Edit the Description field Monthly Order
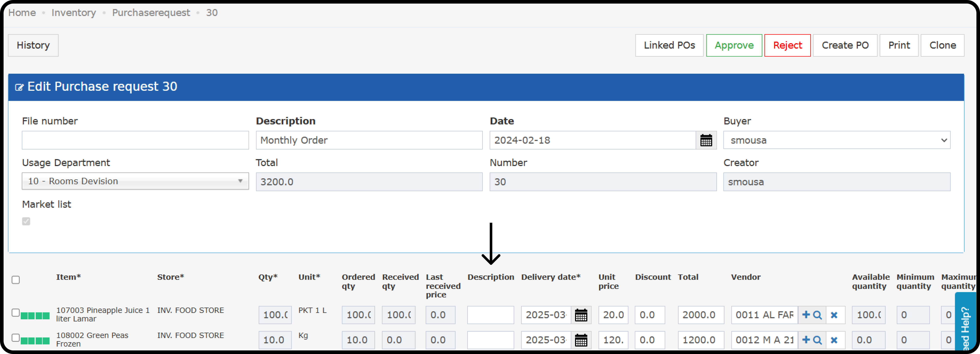 [x=369, y=140]
